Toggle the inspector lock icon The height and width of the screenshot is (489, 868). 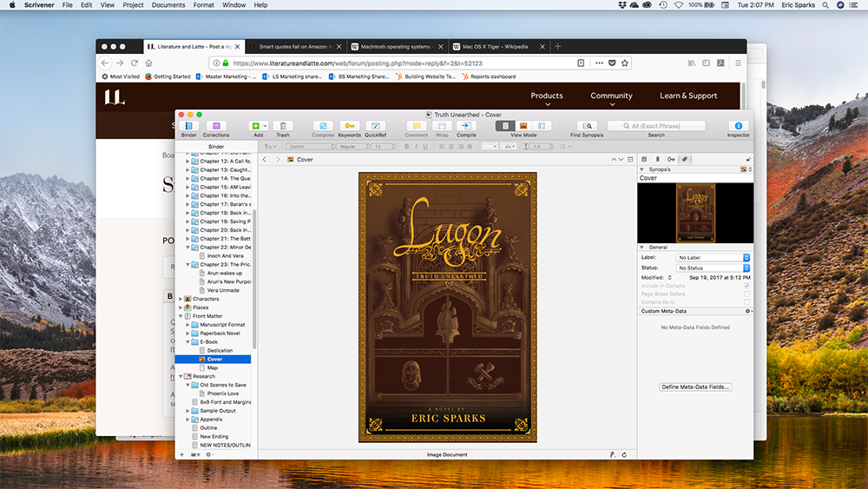tap(748, 160)
